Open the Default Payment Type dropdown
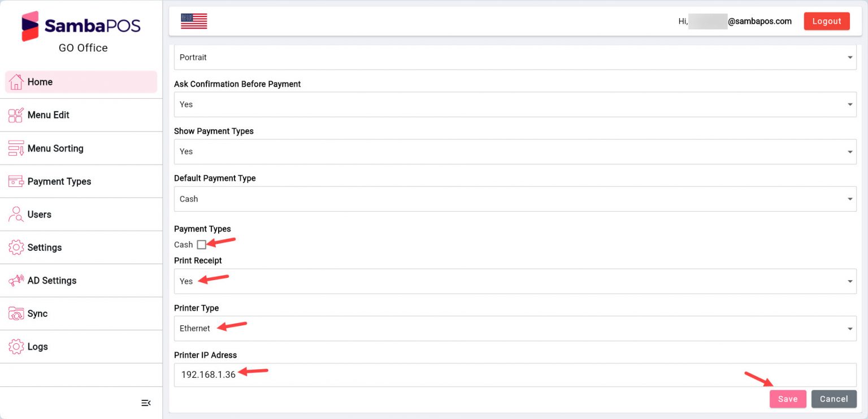This screenshot has width=868, height=419. click(x=514, y=199)
